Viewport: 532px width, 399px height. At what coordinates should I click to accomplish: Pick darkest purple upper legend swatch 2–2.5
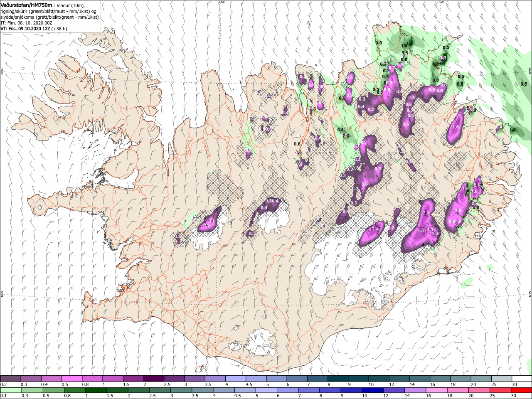(x=153, y=379)
